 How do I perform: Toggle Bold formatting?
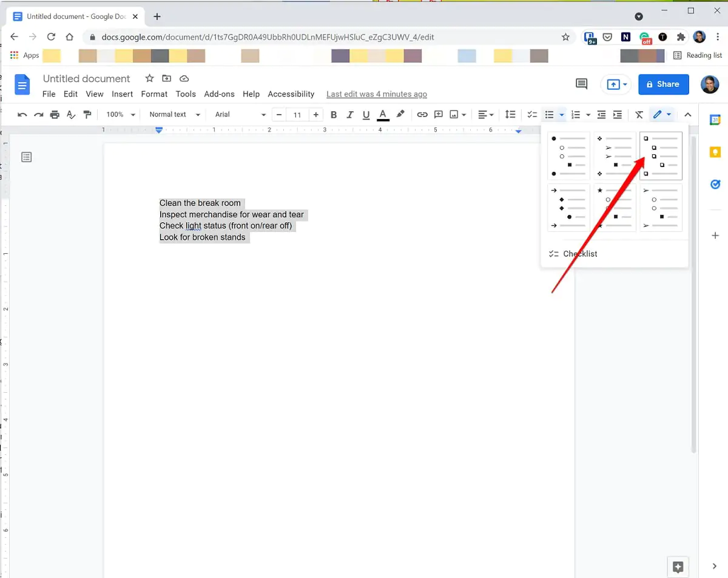pos(334,115)
